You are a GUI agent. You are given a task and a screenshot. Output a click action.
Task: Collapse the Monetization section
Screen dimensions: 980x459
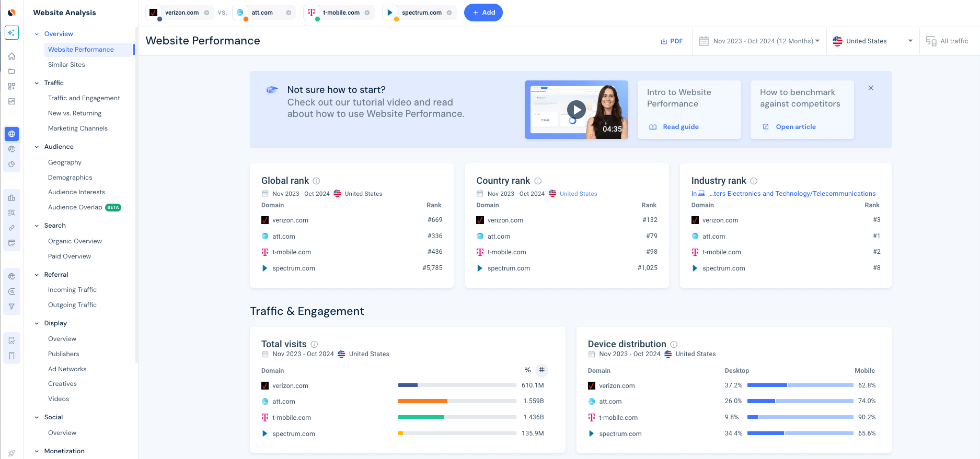tap(37, 451)
